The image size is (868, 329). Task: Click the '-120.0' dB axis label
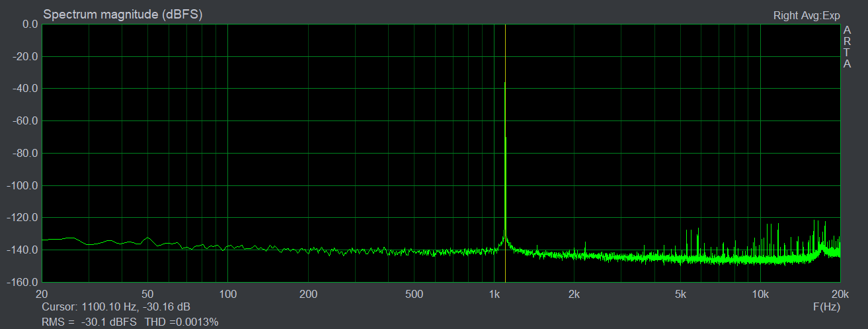[x=24, y=217]
